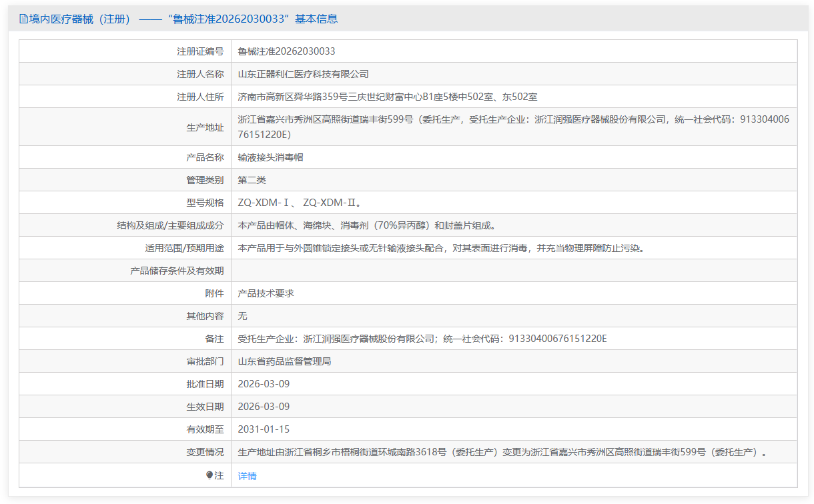Viewport: 814px width, 504px height.
Task: Select product name 输液接头消毒帽
Action: 271,157
